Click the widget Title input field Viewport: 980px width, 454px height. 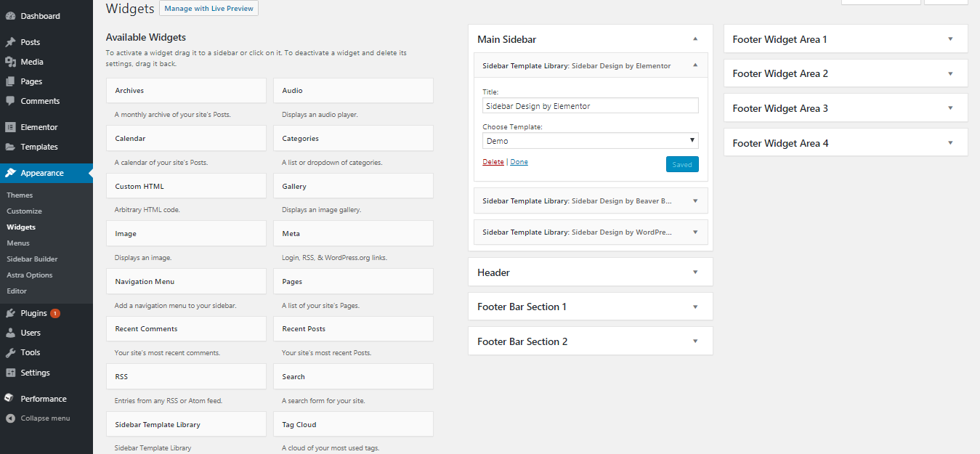click(x=590, y=106)
